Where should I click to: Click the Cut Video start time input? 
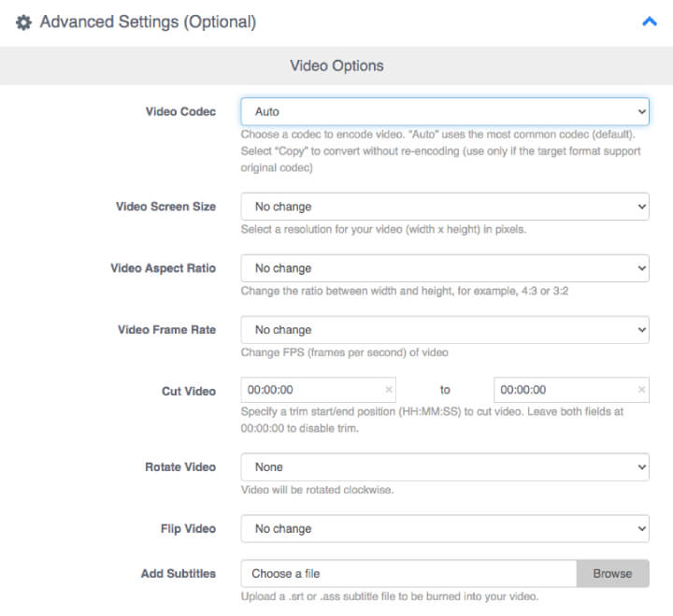(x=313, y=390)
